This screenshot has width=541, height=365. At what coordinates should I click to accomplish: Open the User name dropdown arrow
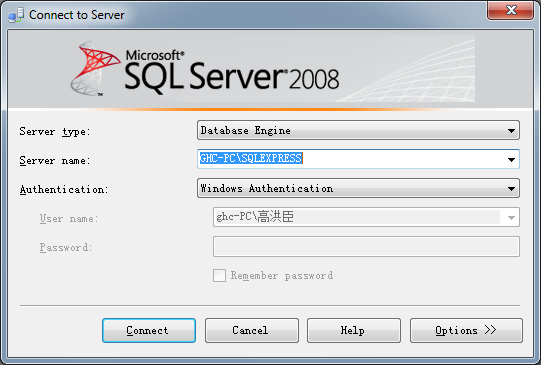(511, 217)
